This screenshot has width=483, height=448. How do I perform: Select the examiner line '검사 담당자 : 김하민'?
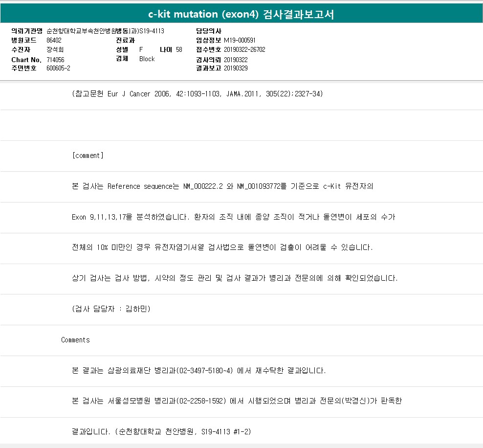(x=111, y=309)
